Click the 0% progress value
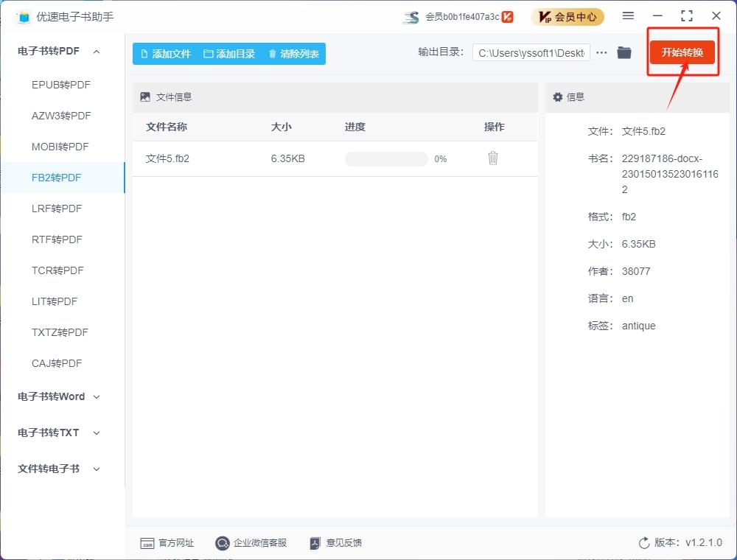737x560 pixels. point(441,159)
